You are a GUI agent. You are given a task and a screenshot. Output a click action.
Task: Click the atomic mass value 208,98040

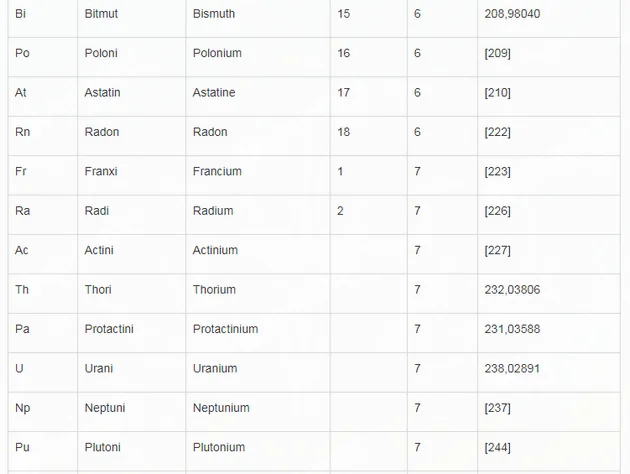click(x=512, y=14)
